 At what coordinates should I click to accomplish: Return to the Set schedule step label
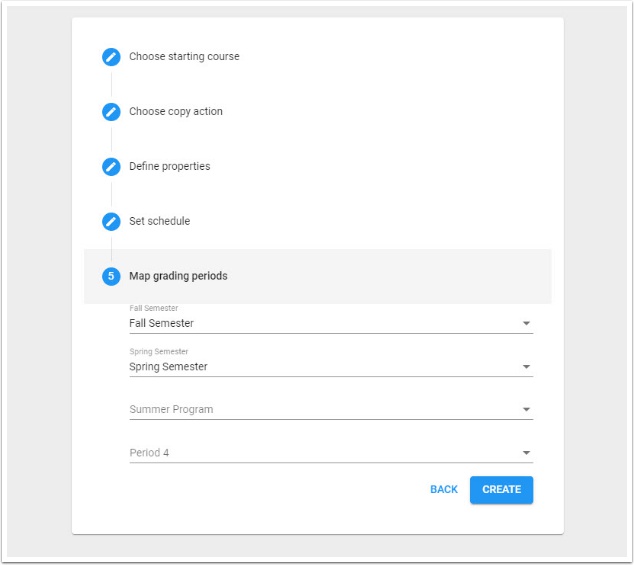click(x=159, y=221)
